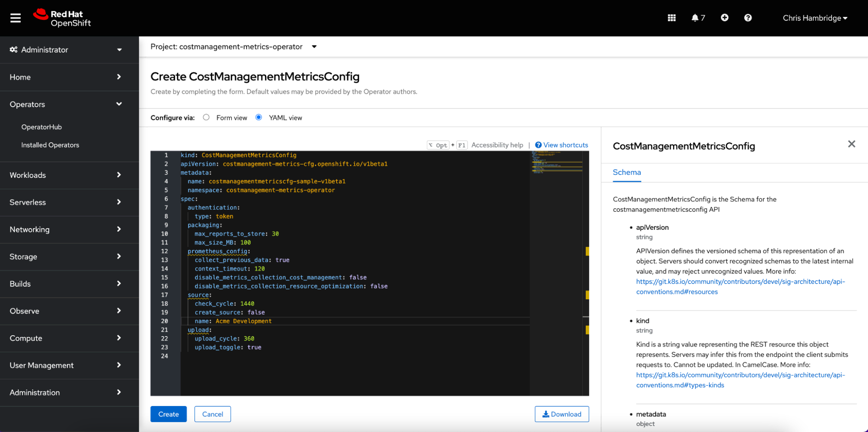Open the api-conventions.md#types-kinds link

(x=740, y=380)
